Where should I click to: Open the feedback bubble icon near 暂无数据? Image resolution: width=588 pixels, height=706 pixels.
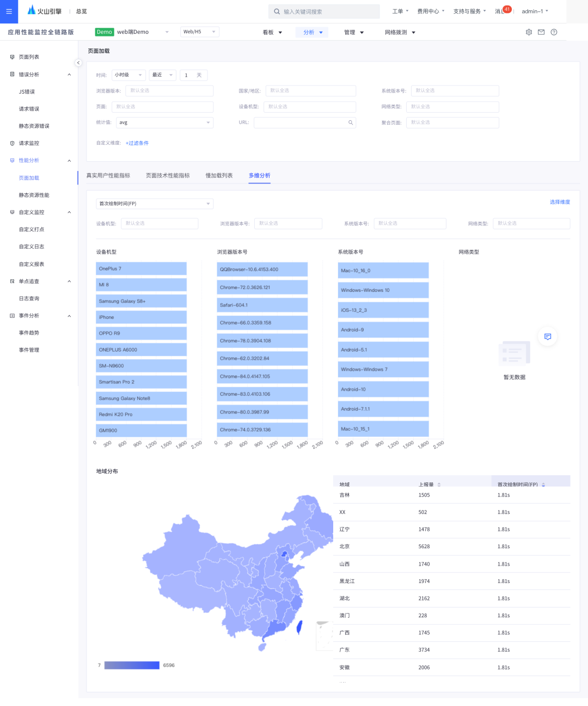pyautogui.click(x=547, y=336)
